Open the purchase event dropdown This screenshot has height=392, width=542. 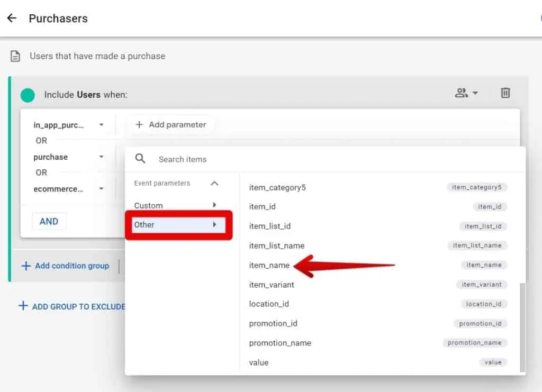tap(101, 157)
